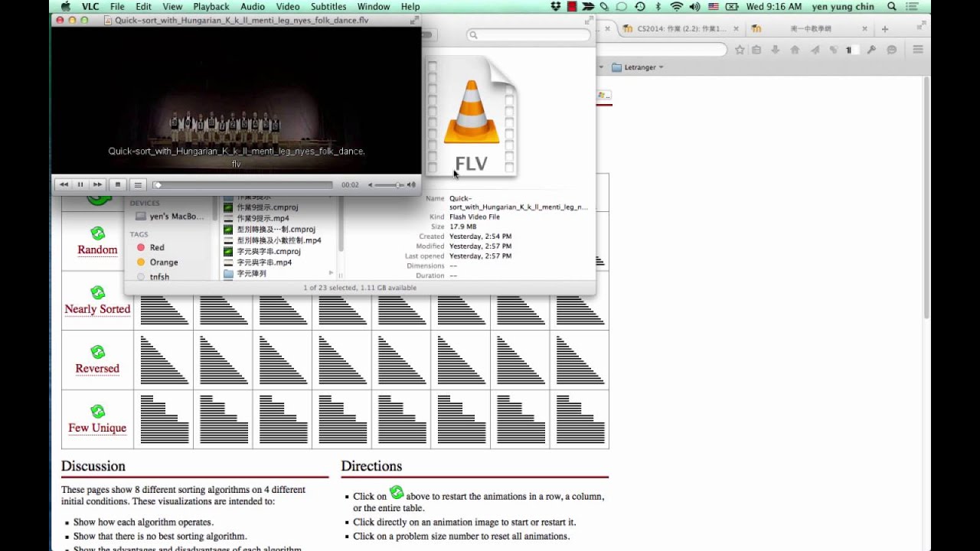Image resolution: width=980 pixels, height=551 pixels.
Task: Restart the Reversed row green icon
Action: click(97, 352)
